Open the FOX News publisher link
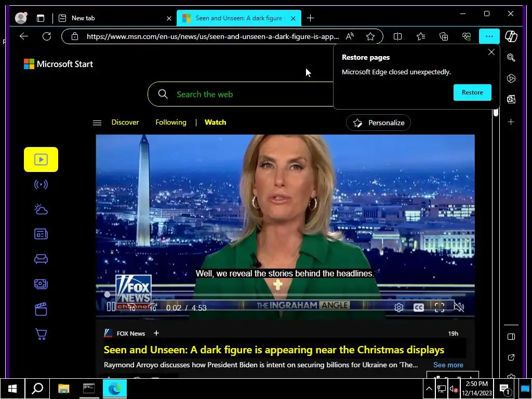 point(130,334)
